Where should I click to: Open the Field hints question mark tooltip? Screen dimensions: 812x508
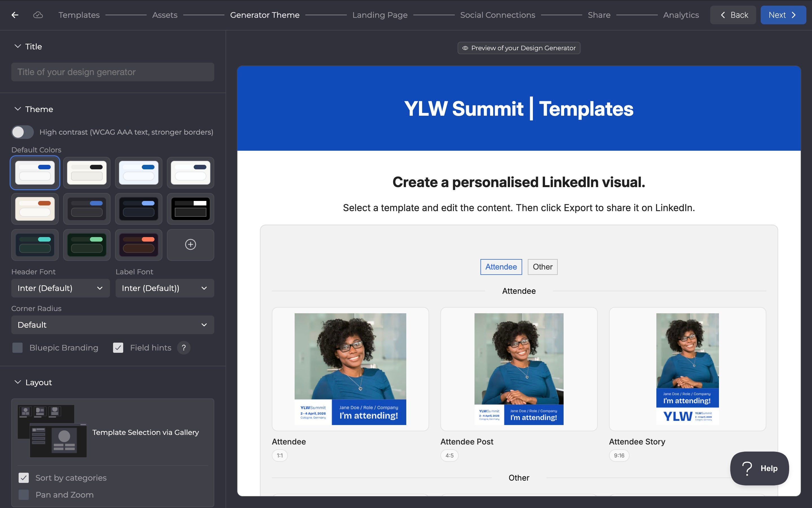[184, 348]
